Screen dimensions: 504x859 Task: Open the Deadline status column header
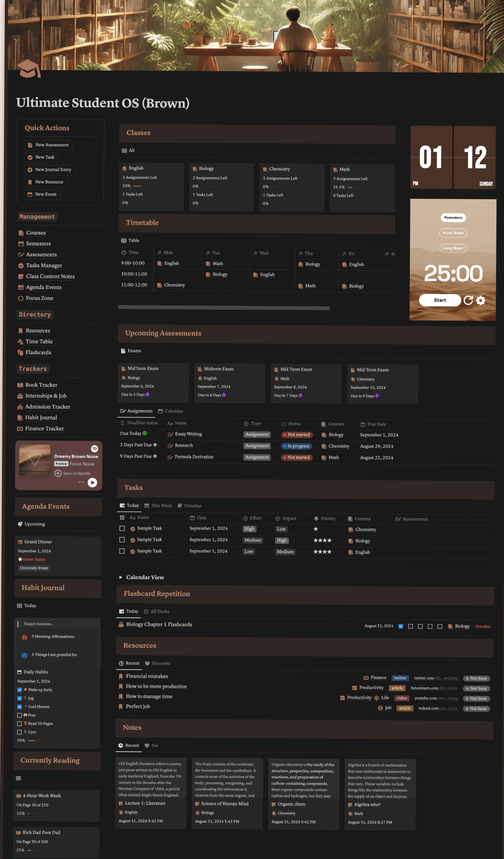tap(139, 423)
